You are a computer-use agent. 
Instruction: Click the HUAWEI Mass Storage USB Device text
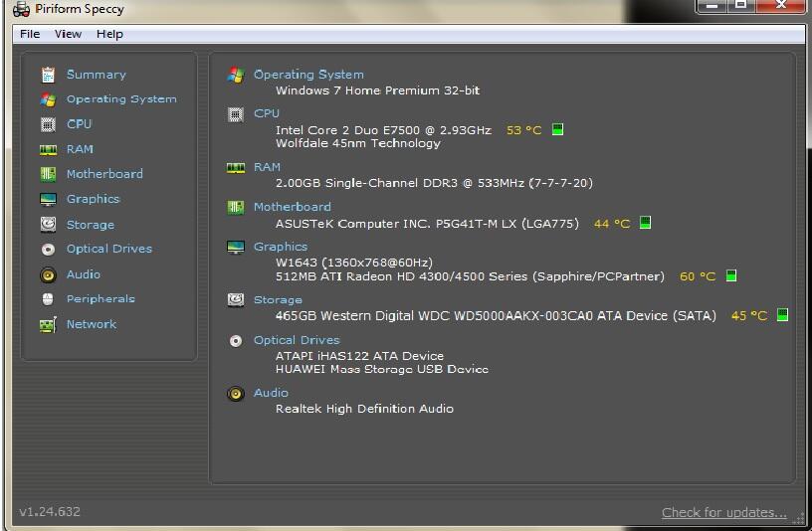[382, 369]
